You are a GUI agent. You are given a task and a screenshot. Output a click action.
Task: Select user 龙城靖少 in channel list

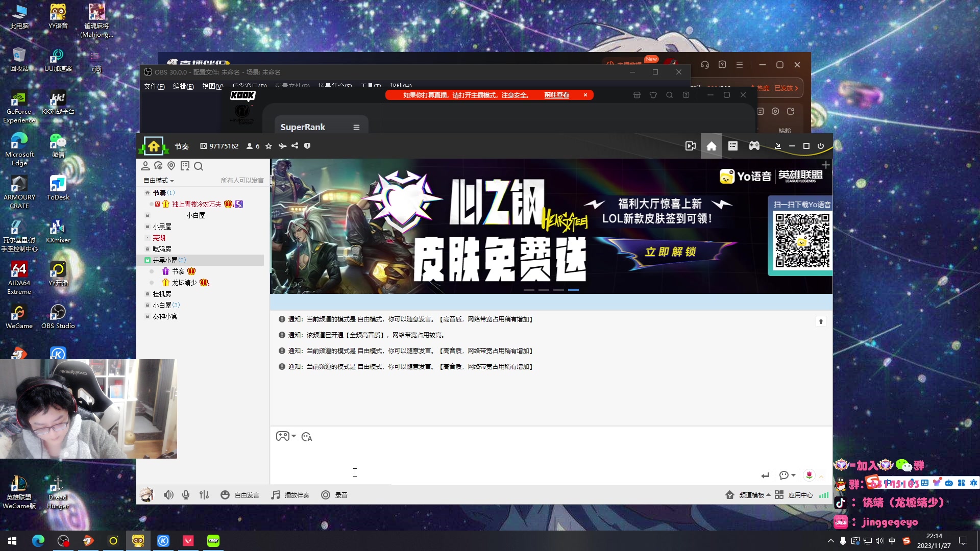pyautogui.click(x=184, y=283)
